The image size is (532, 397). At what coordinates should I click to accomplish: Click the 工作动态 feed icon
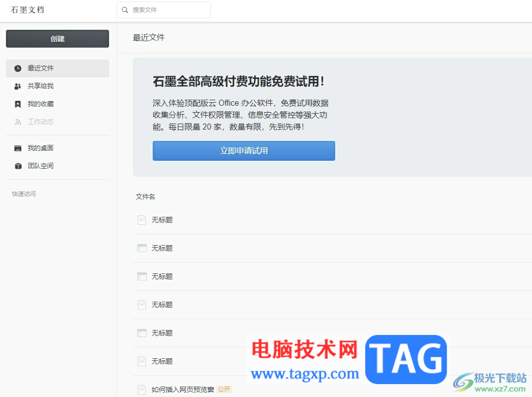[18, 122]
